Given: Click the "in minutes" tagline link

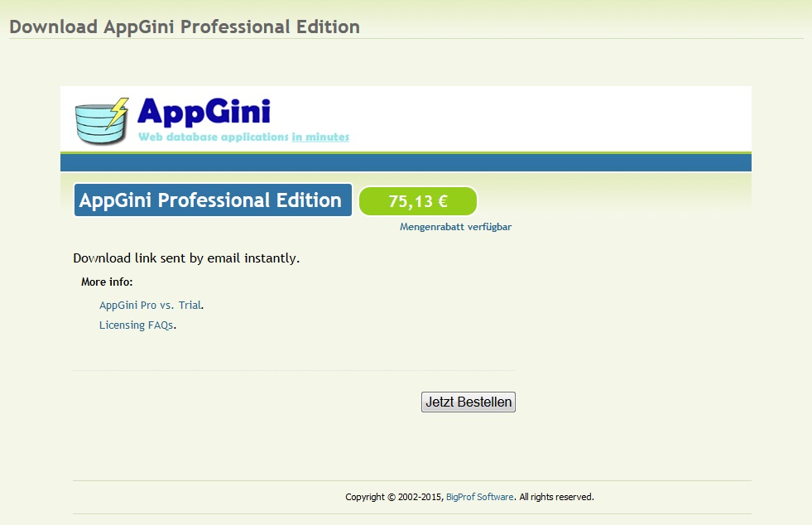Looking at the screenshot, I should pyautogui.click(x=320, y=137).
